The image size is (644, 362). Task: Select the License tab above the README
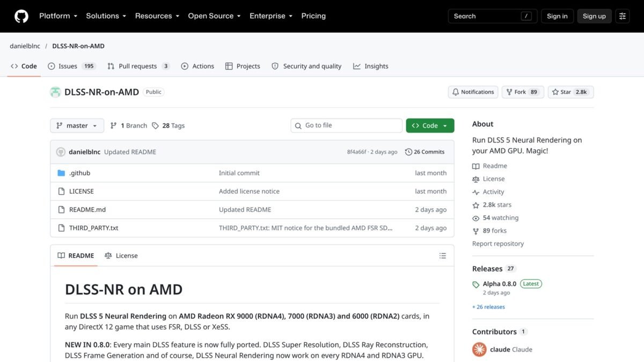tap(121, 256)
